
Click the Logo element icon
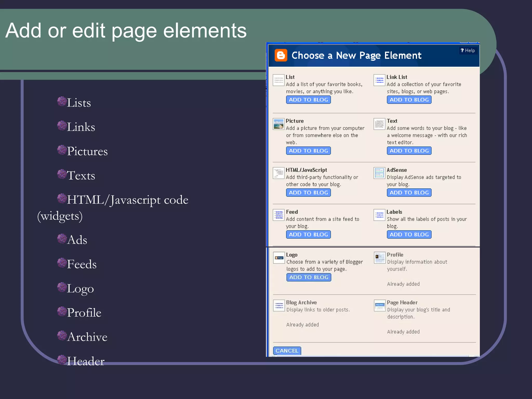click(x=279, y=258)
